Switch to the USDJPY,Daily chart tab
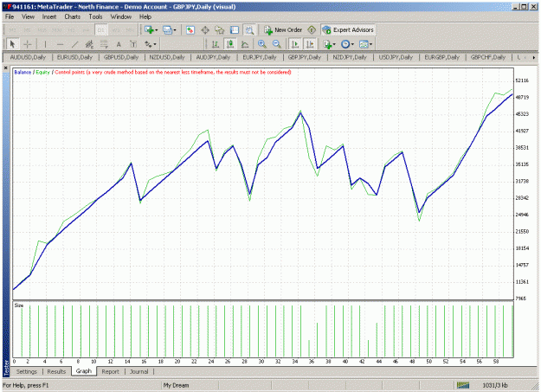 tap(396, 57)
